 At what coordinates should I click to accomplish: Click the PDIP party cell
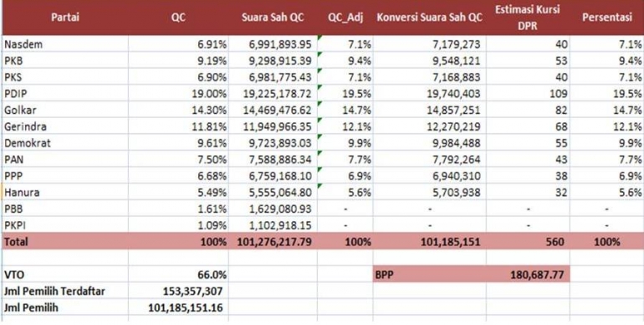click(x=65, y=93)
